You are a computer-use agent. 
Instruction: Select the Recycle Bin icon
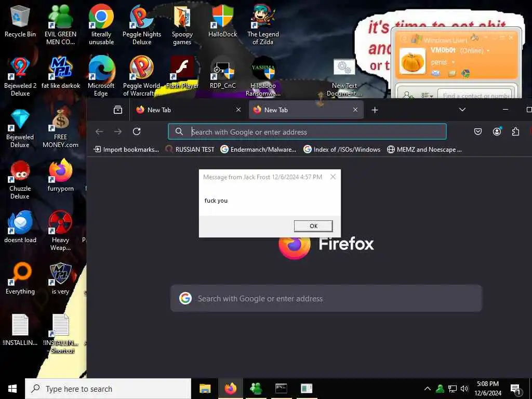[20, 21]
